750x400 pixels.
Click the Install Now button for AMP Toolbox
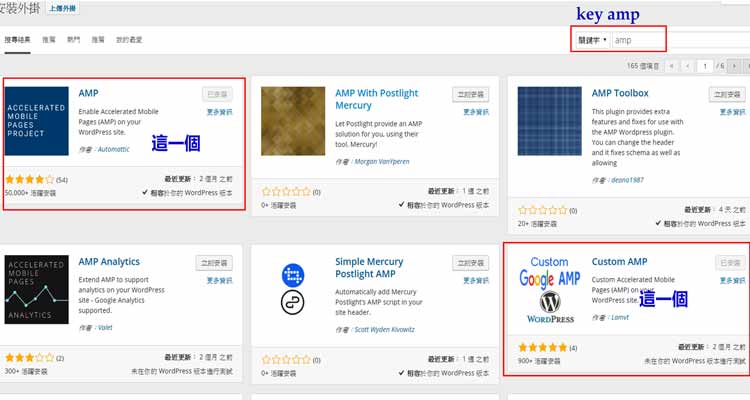point(727,94)
